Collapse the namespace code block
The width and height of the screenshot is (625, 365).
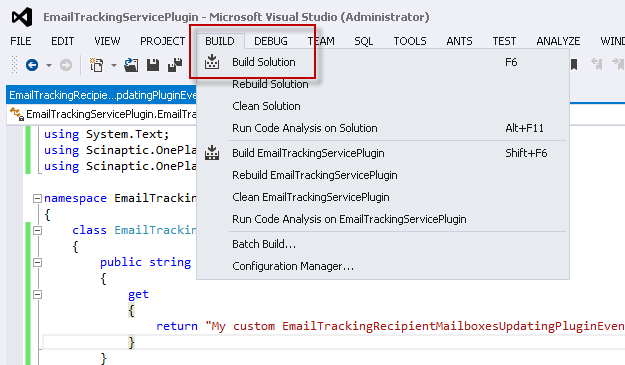tap(37, 198)
